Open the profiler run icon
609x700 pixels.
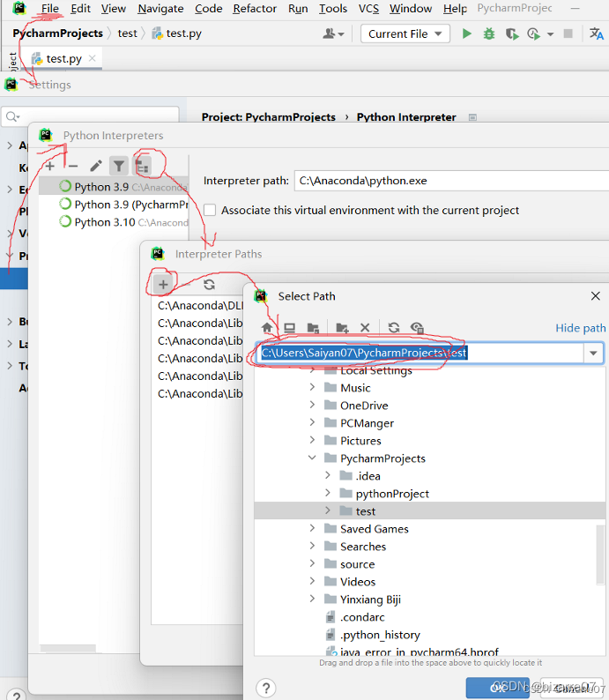point(533,34)
